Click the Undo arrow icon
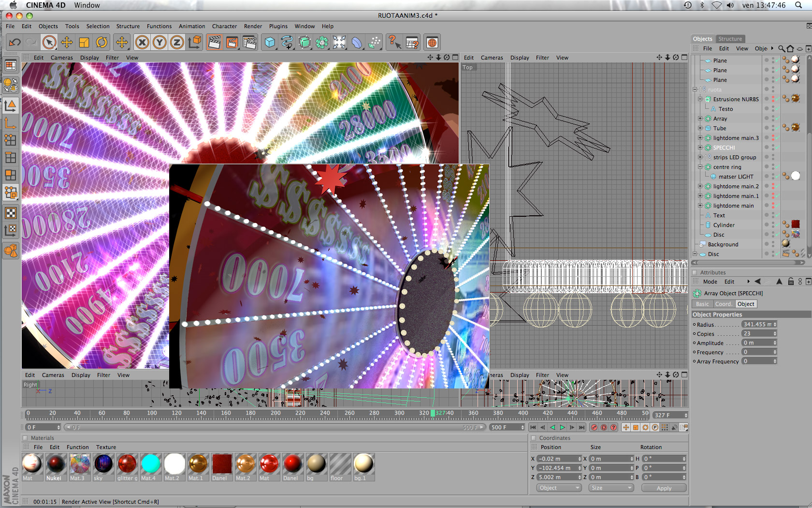The image size is (812, 508). pyautogui.click(x=14, y=43)
